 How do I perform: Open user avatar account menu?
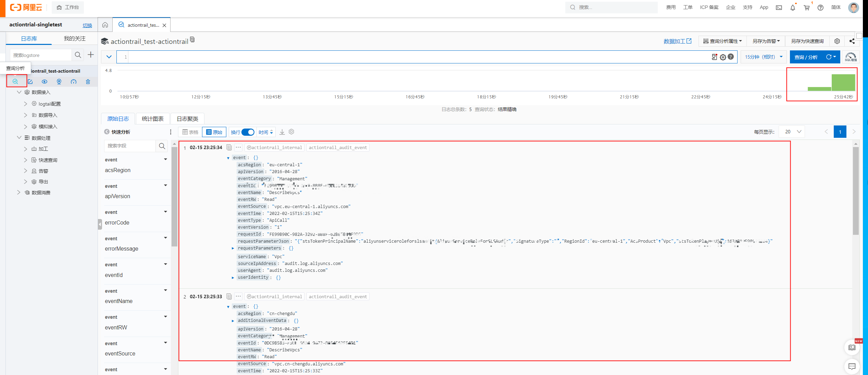854,7
